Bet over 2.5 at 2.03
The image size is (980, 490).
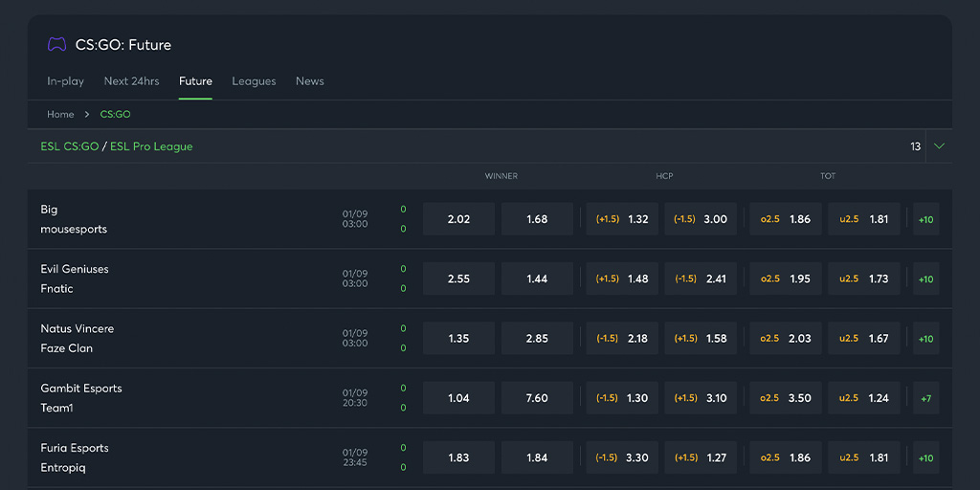(x=786, y=338)
